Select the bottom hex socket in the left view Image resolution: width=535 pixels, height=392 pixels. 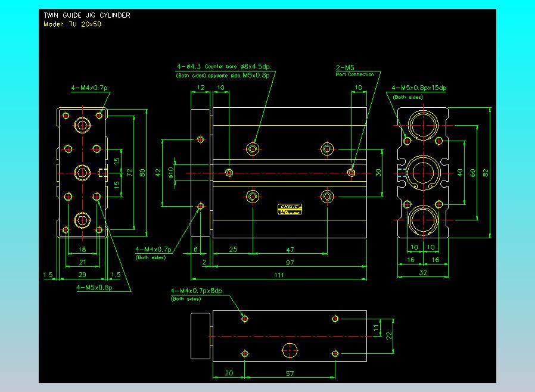[x=82, y=220]
